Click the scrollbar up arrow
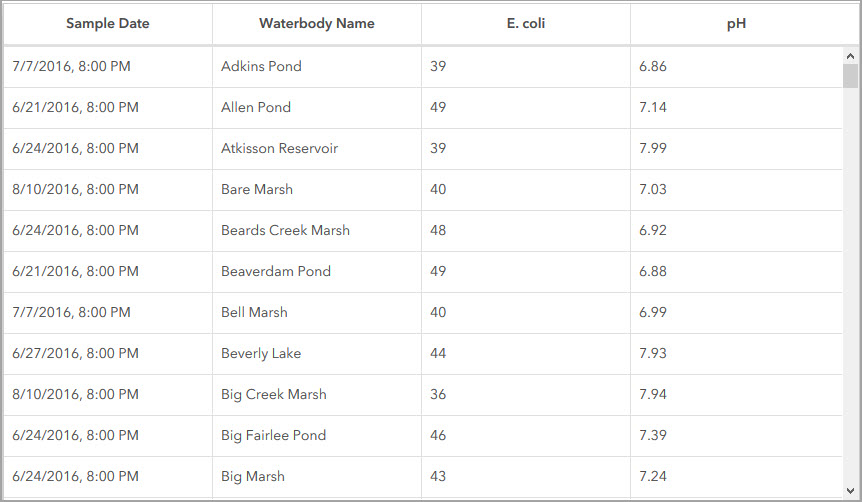Screen dimensions: 862x502 pyautogui.click(x=850, y=57)
